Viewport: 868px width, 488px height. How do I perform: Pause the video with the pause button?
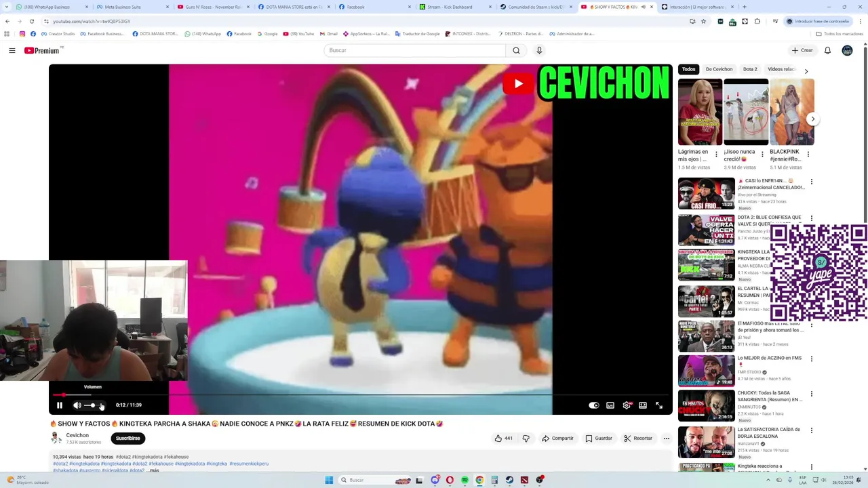pos(59,405)
